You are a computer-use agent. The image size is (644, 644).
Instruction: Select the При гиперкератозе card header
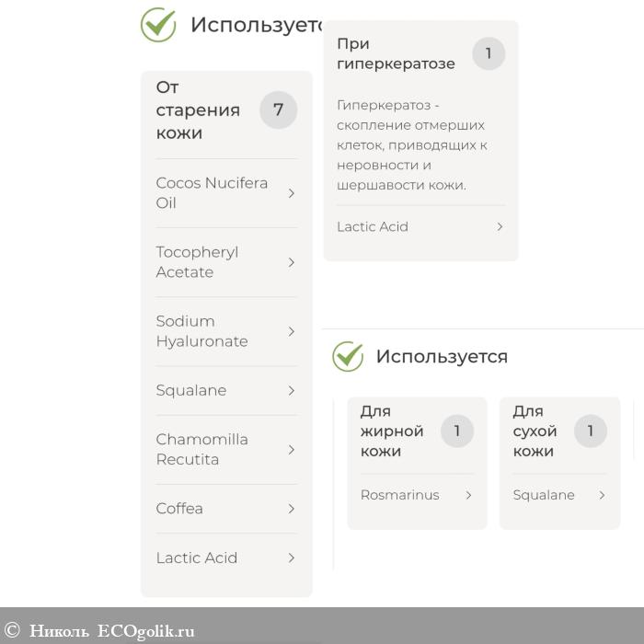(396, 53)
